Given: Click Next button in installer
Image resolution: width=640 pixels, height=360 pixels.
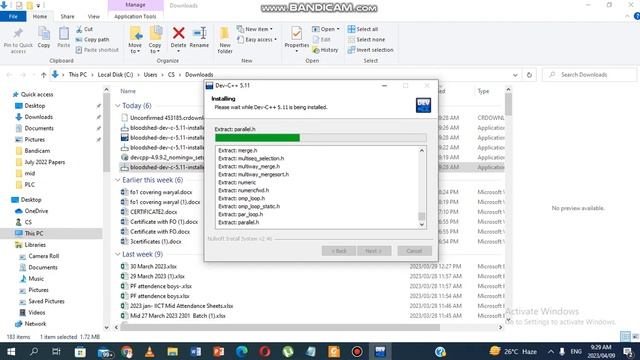Looking at the screenshot, I should pyautogui.click(x=374, y=251).
